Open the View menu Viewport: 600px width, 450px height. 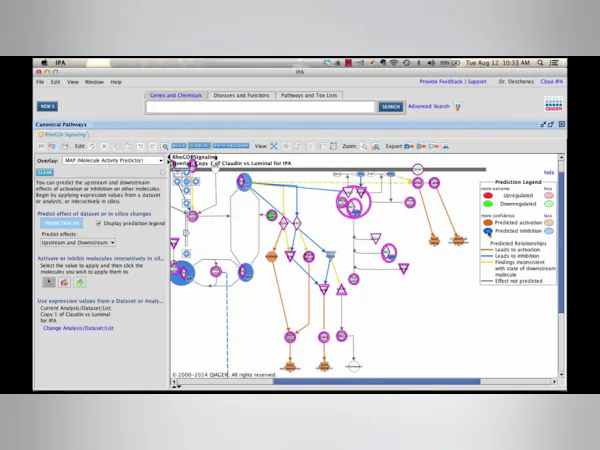point(73,82)
